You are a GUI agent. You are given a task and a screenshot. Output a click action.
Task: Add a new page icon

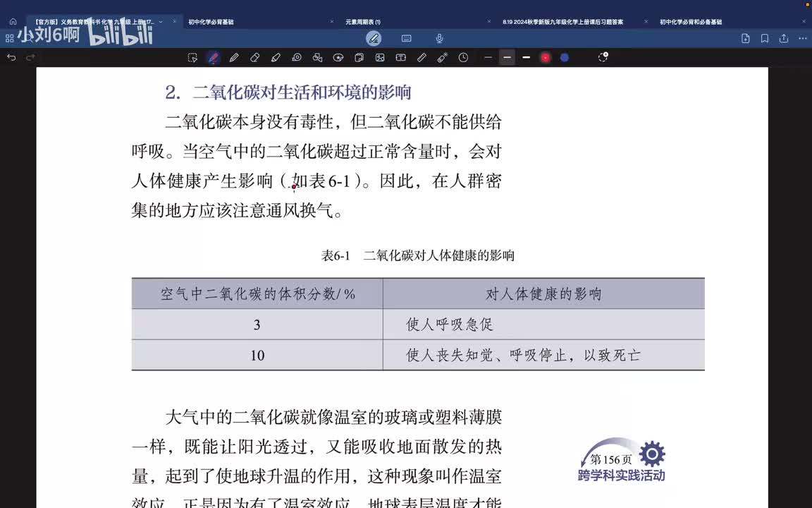[x=746, y=38]
